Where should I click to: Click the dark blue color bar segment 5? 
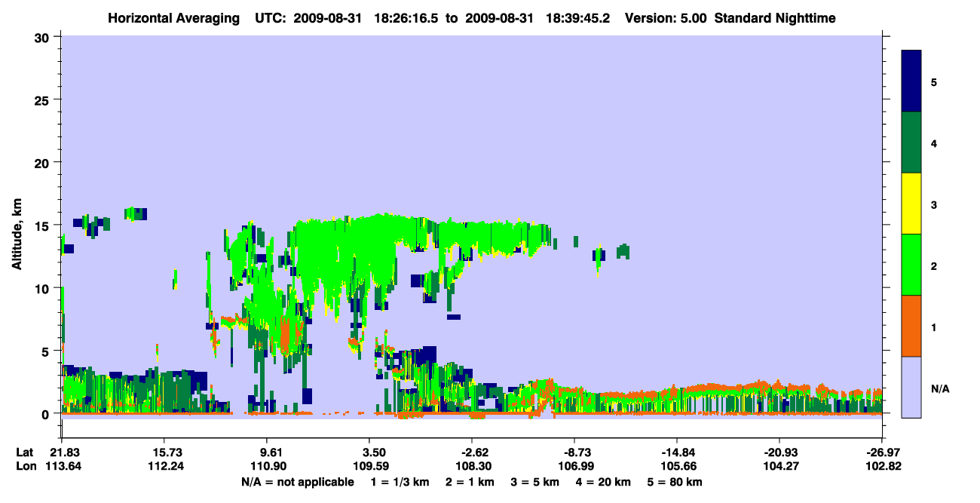tap(911, 81)
